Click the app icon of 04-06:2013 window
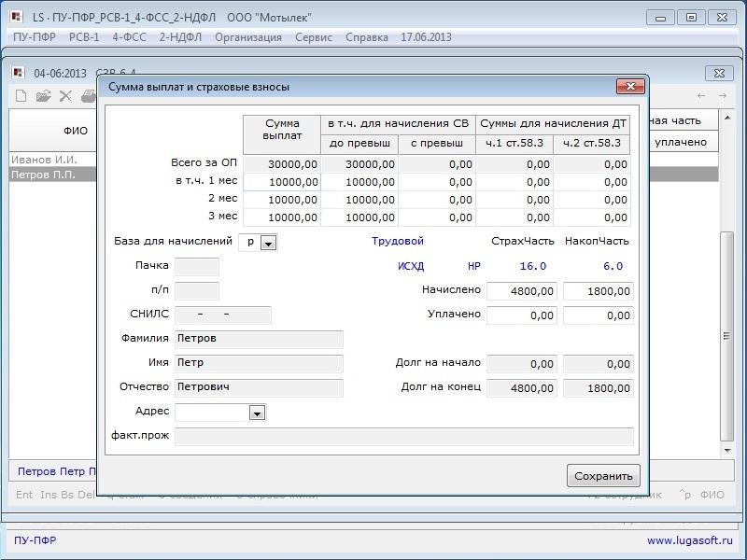 (18, 73)
